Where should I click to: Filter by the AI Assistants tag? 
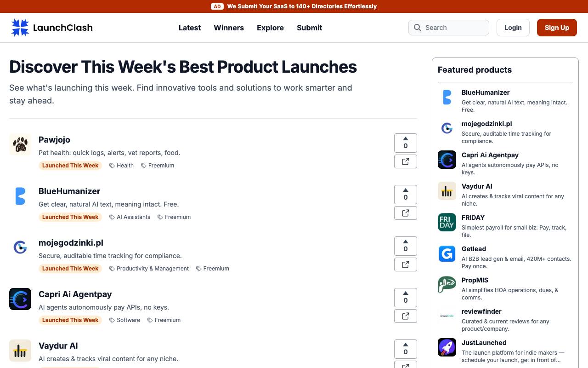(x=130, y=217)
